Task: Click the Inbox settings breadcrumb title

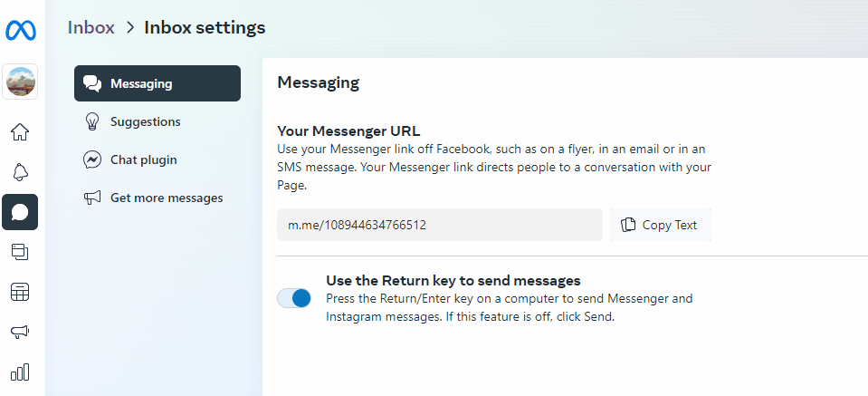Action: coord(205,27)
